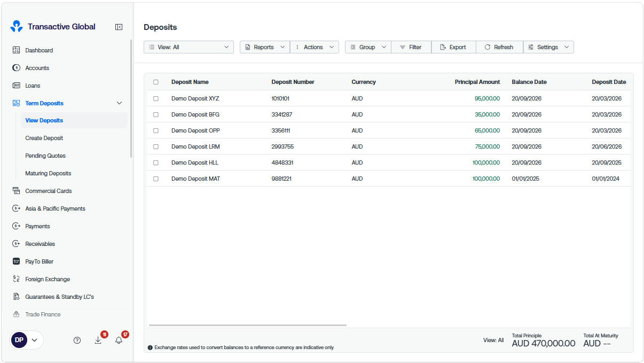Open the Settings dropdown

tap(548, 47)
